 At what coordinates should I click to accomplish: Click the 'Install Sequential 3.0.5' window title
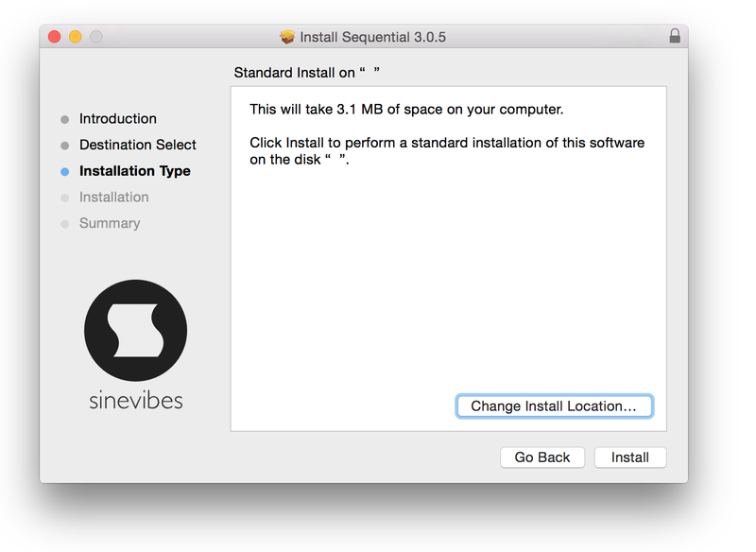point(372,37)
